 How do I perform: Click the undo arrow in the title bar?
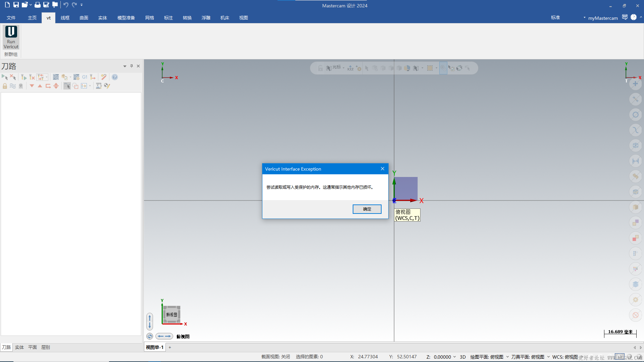pos(66,5)
